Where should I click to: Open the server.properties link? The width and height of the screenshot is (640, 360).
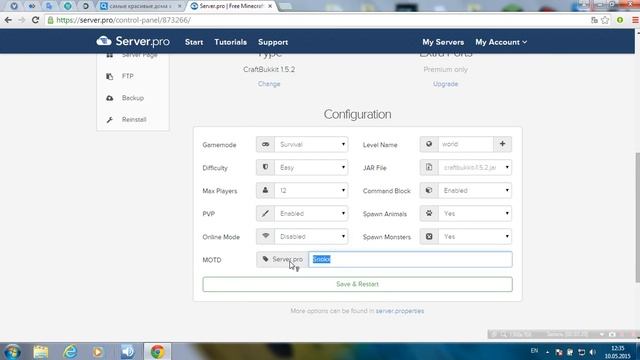tap(400, 311)
